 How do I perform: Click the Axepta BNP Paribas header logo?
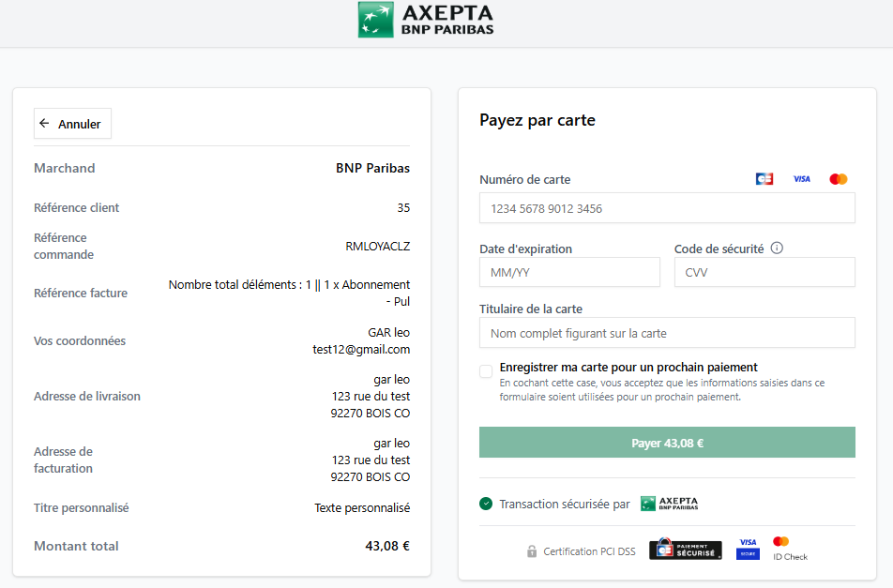click(426, 20)
